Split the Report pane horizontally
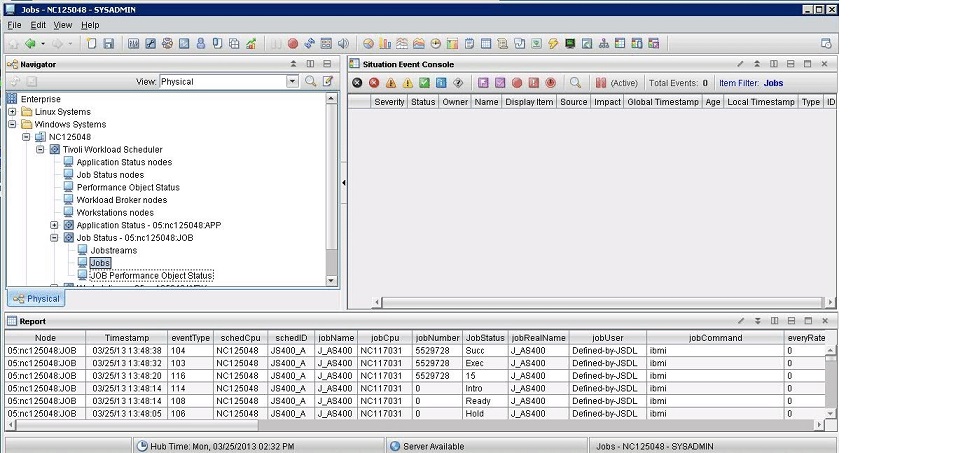This screenshot has width=963, height=453. point(791,321)
